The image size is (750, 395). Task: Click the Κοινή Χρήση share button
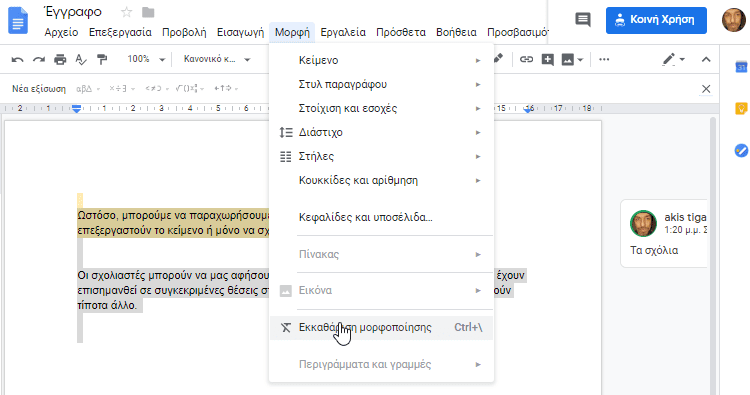point(656,20)
